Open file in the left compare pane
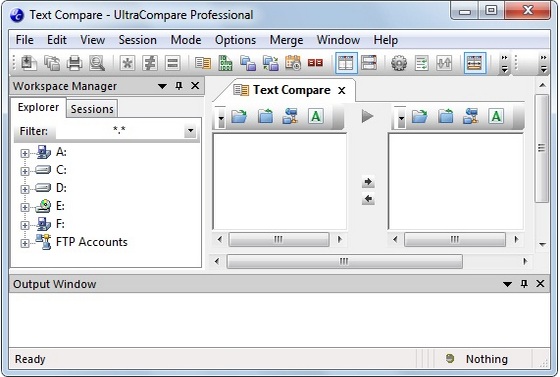 tap(239, 116)
